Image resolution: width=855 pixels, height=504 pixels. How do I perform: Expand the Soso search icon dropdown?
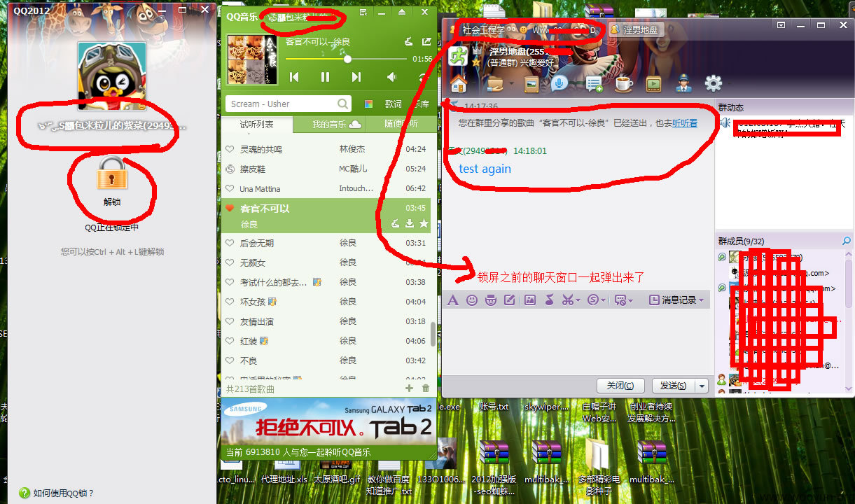[604, 300]
